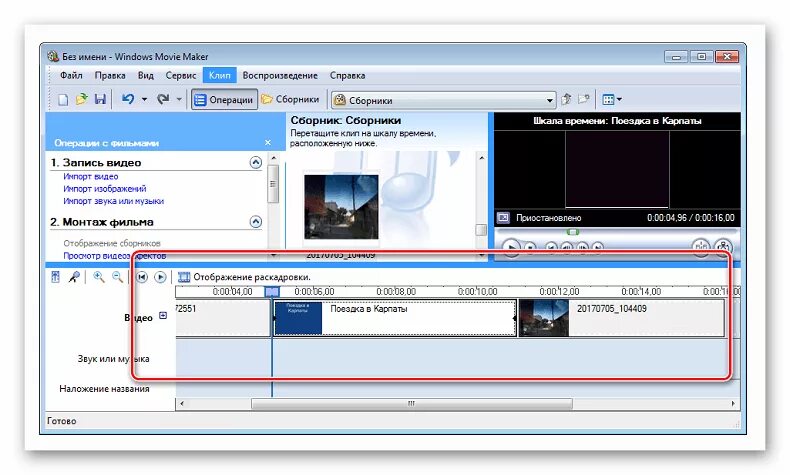This screenshot has width=790, height=475.
Task: Click the timeline scroll-left arrow
Action: (x=181, y=403)
